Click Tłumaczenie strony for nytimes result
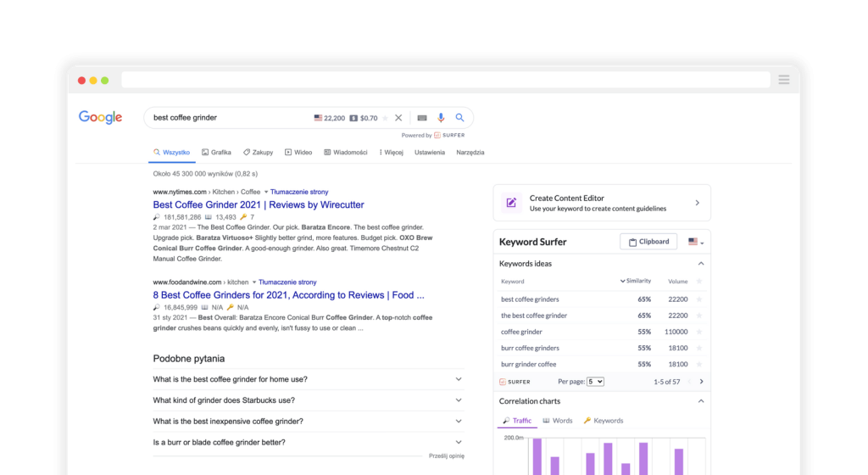 299,192
